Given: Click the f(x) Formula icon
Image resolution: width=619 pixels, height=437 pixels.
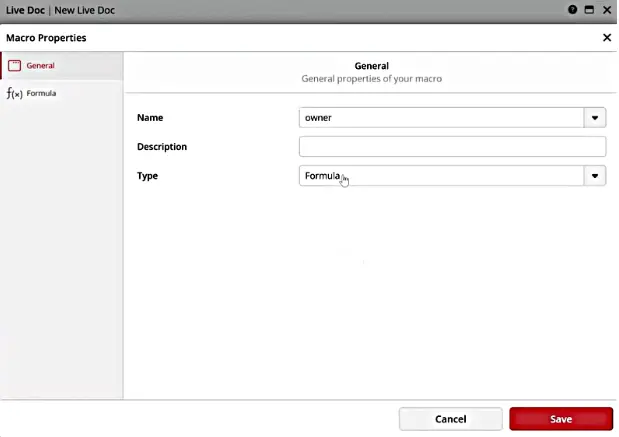Looking at the screenshot, I should coord(15,94).
